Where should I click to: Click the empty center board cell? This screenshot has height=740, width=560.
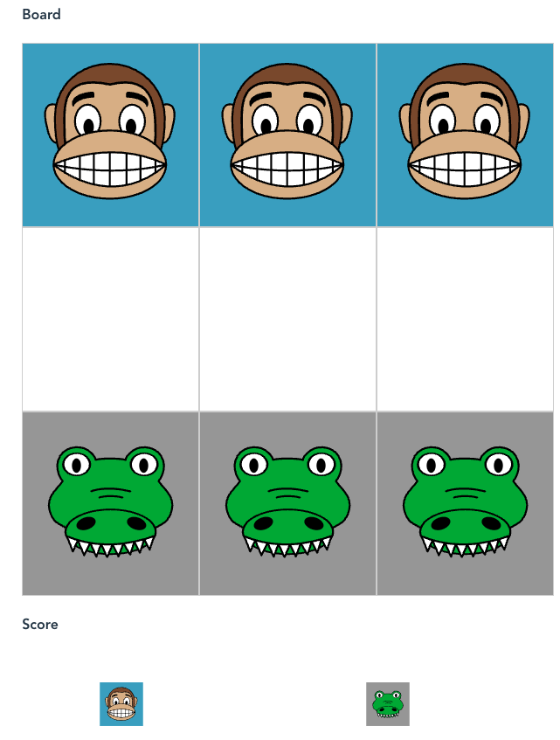(287, 320)
